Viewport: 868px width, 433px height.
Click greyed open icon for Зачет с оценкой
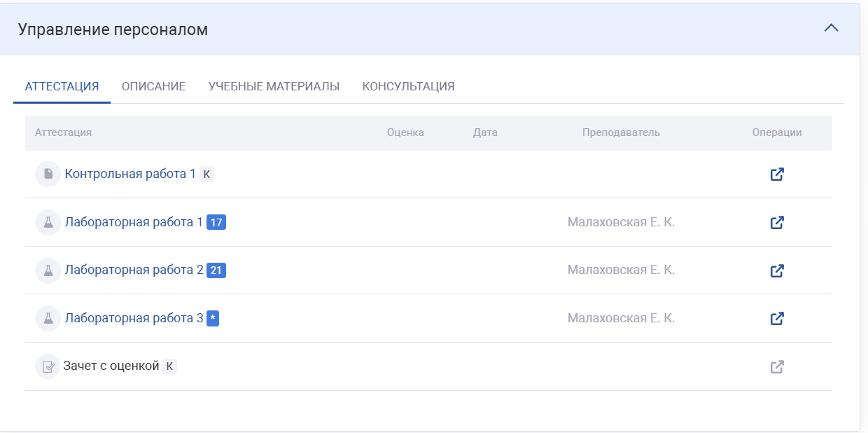pyautogui.click(x=776, y=366)
